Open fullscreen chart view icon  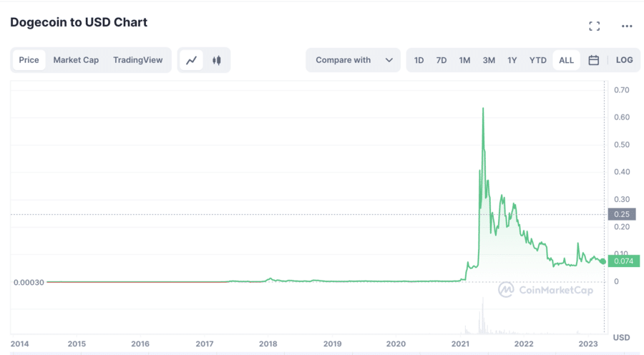point(594,26)
